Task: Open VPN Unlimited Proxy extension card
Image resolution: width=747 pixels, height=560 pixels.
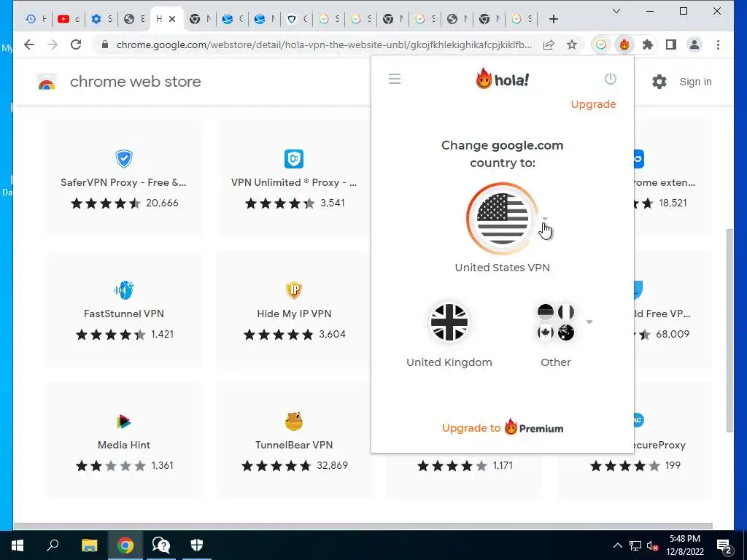Action: coord(294,178)
